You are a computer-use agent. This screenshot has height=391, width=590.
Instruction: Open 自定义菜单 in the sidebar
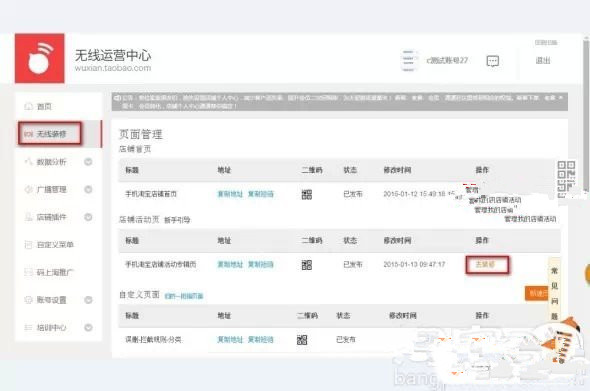click(x=55, y=245)
